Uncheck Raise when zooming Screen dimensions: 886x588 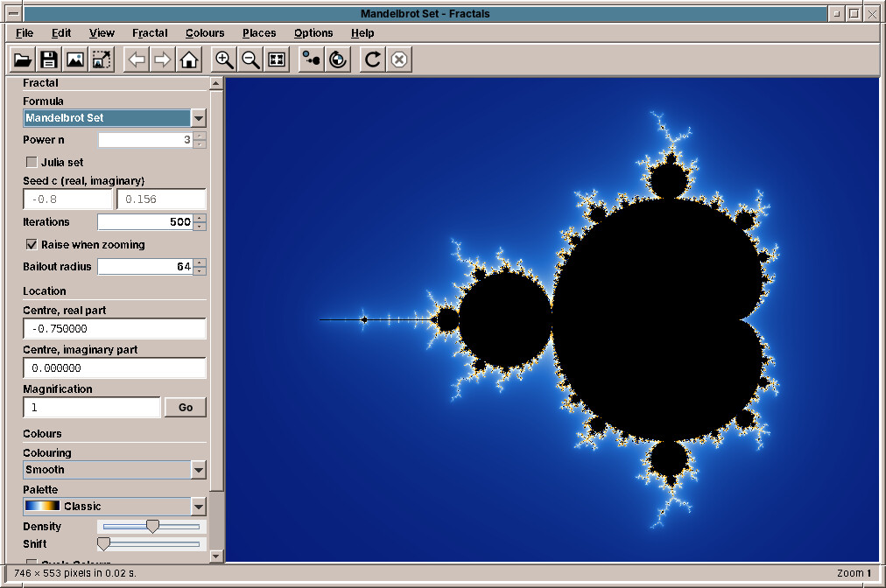click(x=32, y=245)
